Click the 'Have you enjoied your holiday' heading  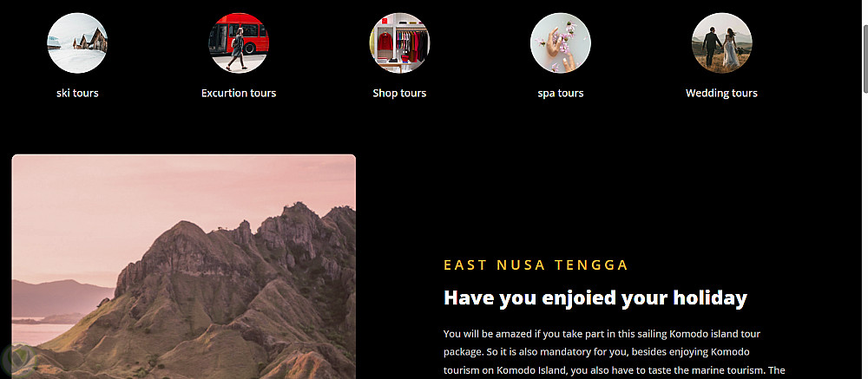tap(595, 297)
